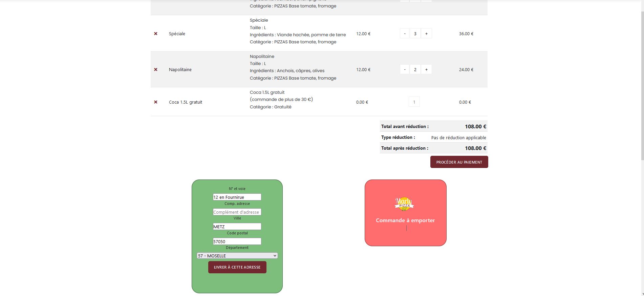Click the Napolitaine quantity box showing 2
This screenshot has height=296, width=644.
click(x=415, y=69)
